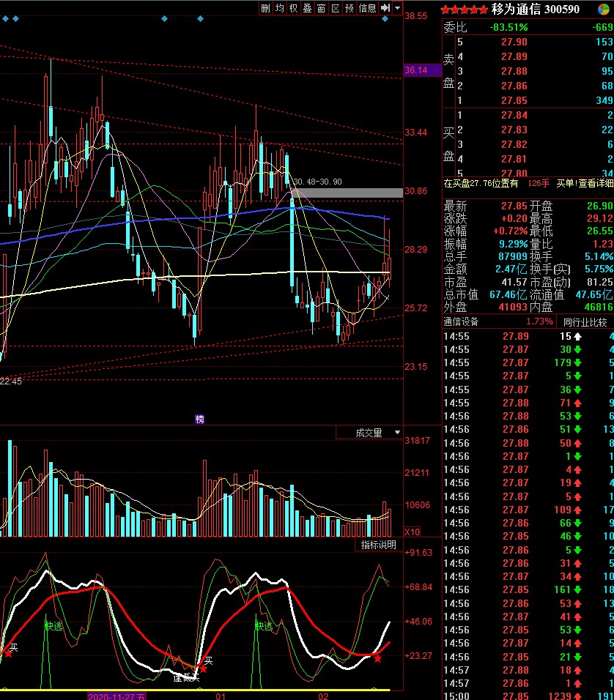
Task: Click the 最新 27.85 value
Action: 514,206
